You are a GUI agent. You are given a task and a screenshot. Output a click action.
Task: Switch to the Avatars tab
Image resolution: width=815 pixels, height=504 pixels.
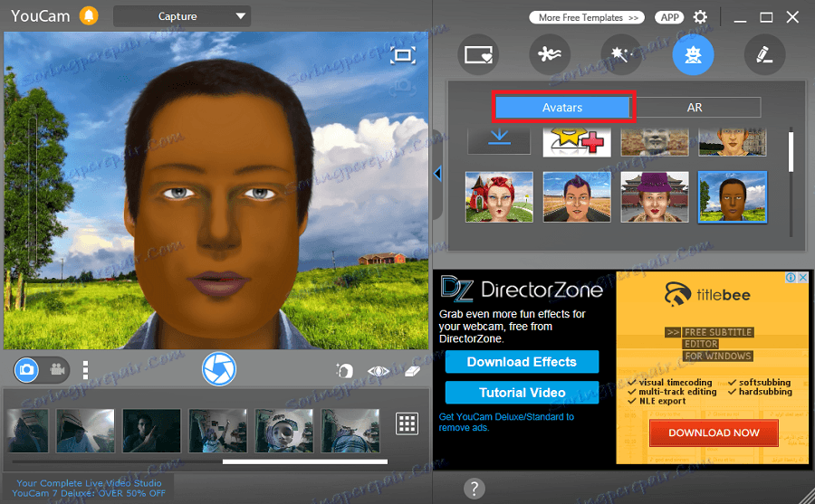click(x=562, y=108)
